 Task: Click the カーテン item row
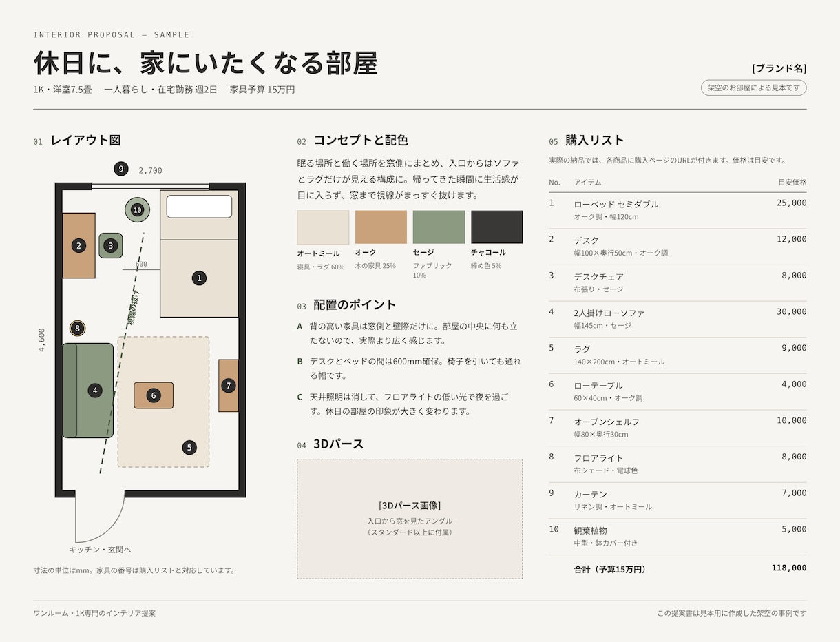(678, 500)
